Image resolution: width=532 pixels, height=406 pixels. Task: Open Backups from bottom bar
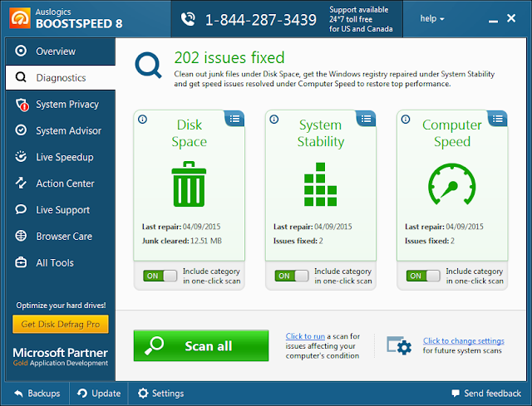coord(37,394)
